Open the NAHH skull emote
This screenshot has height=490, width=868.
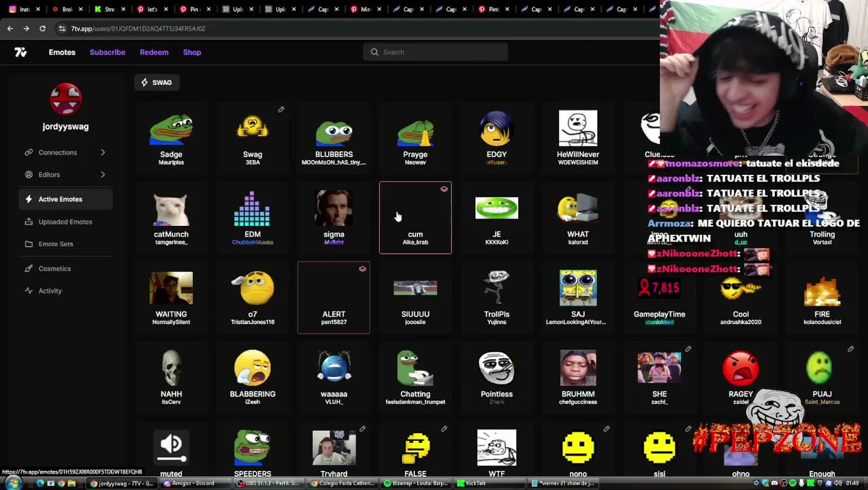tap(171, 378)
